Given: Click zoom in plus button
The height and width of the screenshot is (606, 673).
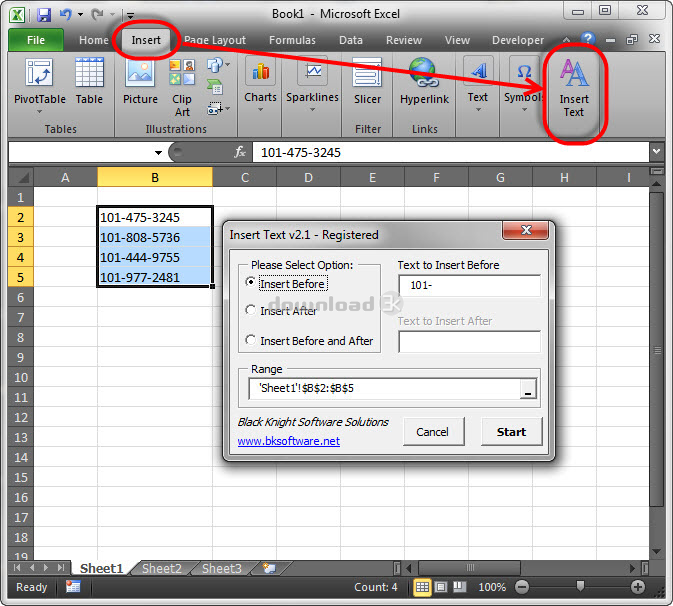Looking at the screenshot, I should coord(638,587).
